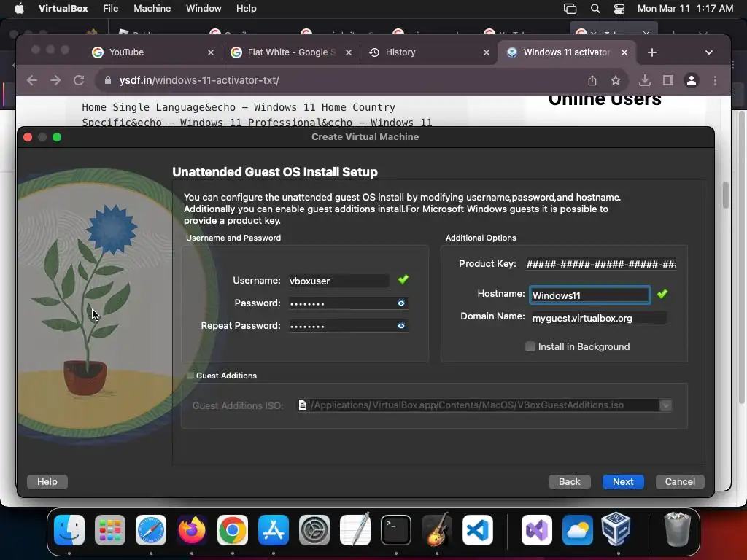Click the share icon in address bar

[592, 80]
